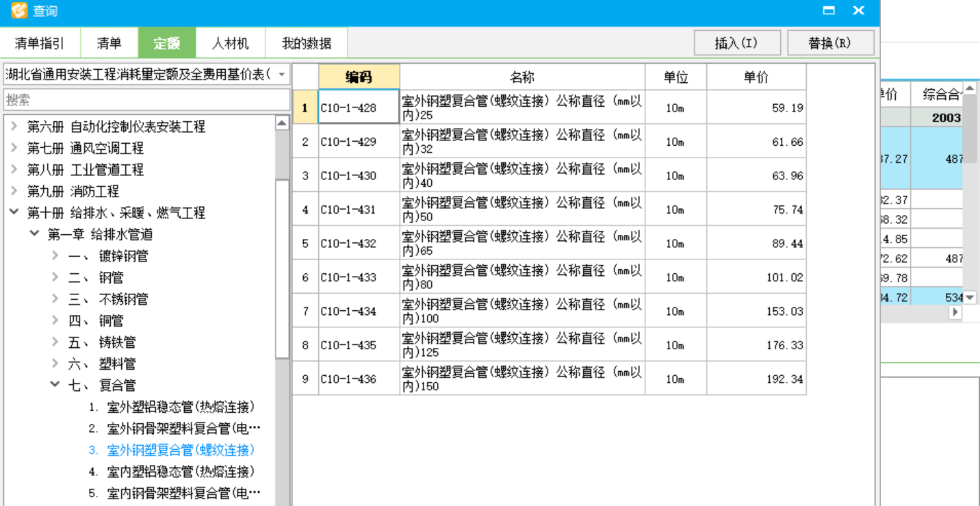The image size is (980, 506).
Task: Click the price value 101.02
Action: tap(784, 277)
